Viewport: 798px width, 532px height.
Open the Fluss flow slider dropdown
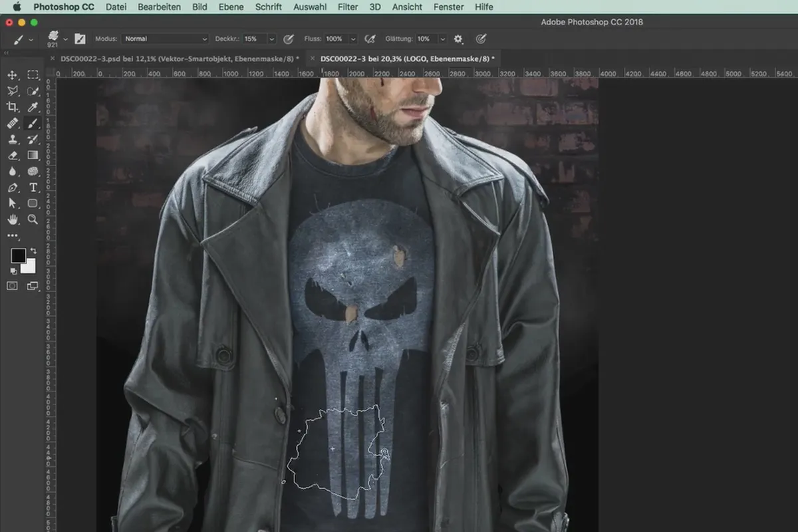click(353, 39)
